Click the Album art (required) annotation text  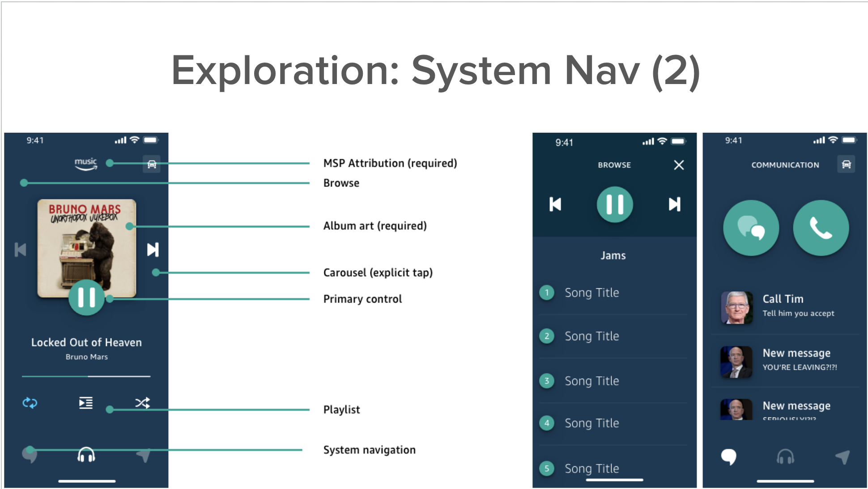click(375, 226)
